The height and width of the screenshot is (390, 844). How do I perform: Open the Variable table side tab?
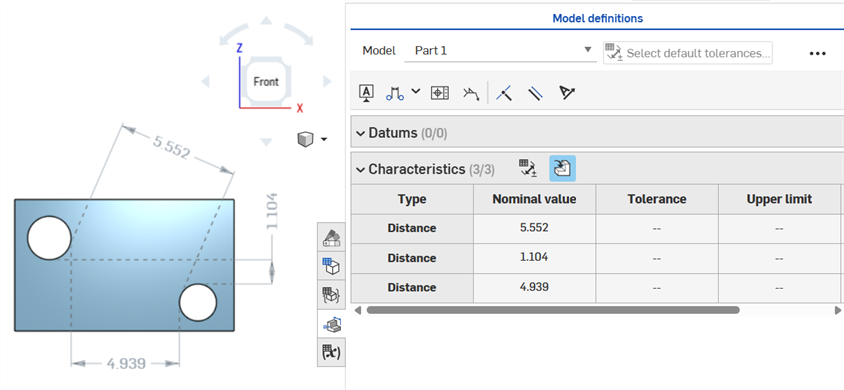(331, 352)
